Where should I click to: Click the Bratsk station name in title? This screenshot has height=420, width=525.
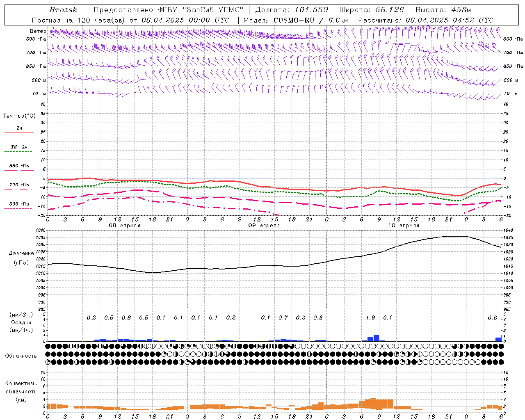point(63,10)
